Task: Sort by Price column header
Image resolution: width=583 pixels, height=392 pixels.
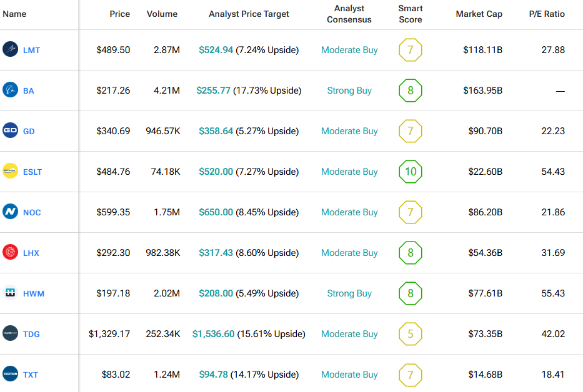Action: tap(119, 14)
